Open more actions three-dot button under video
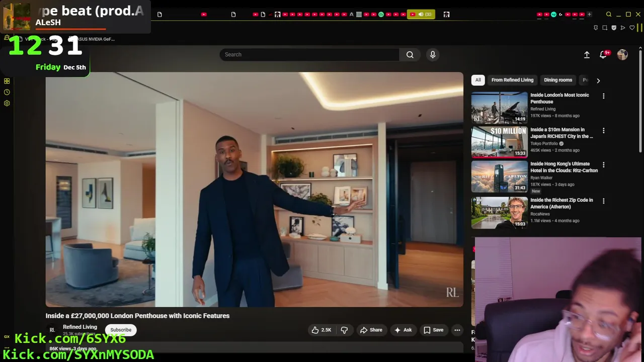The height and width of the screenshot is (362, 644). pyautogui.click(x=457, y=330)
